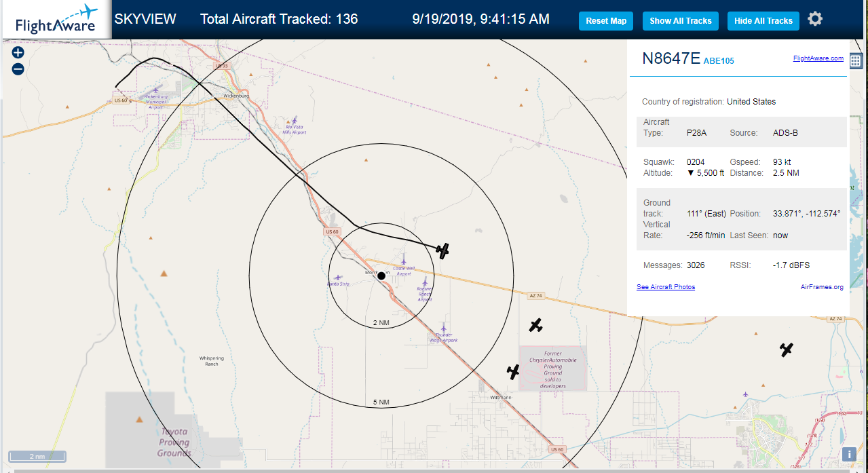
Task: Click the Rio Vista Hills Airport icon
Action: (295, 119)
